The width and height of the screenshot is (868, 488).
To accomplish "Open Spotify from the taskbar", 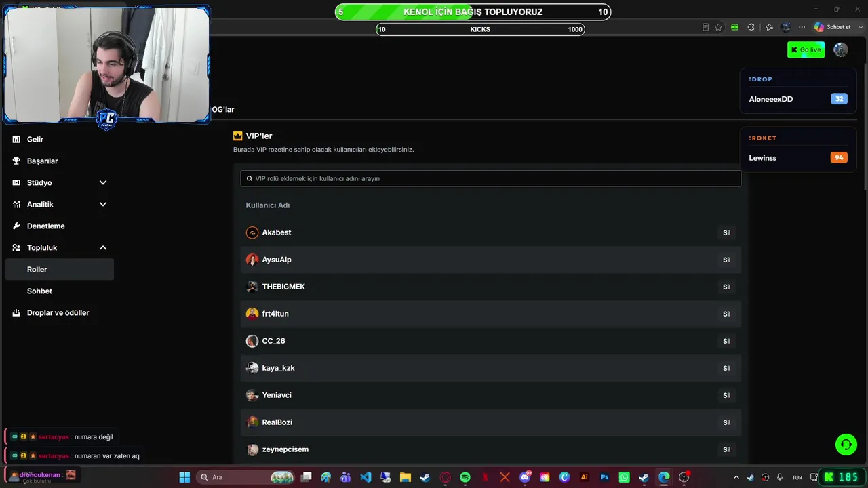I will point(465,477).
